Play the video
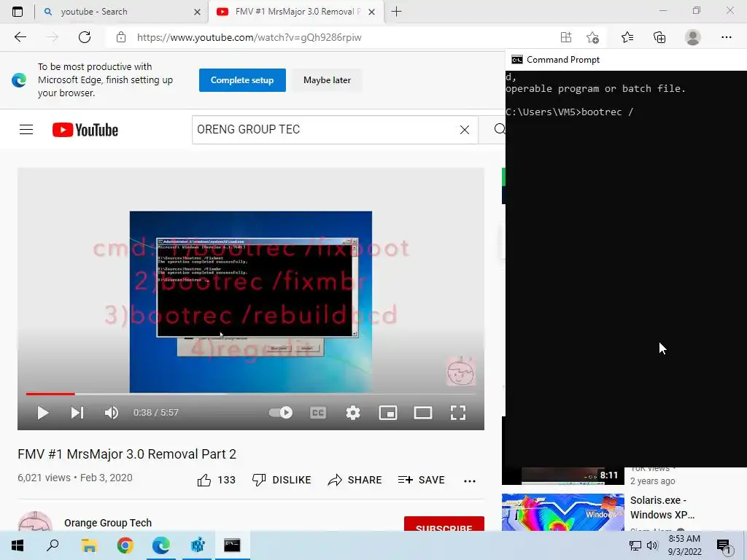Screen dimensions: 747x560 click(x=43, y=413)
